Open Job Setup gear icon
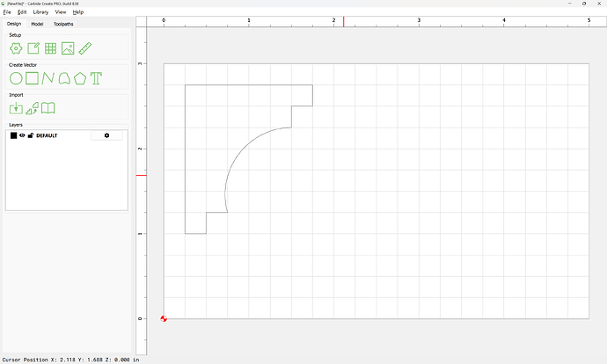Image resolution: width=607 pixels, height=364 pixels. [16, 48]
